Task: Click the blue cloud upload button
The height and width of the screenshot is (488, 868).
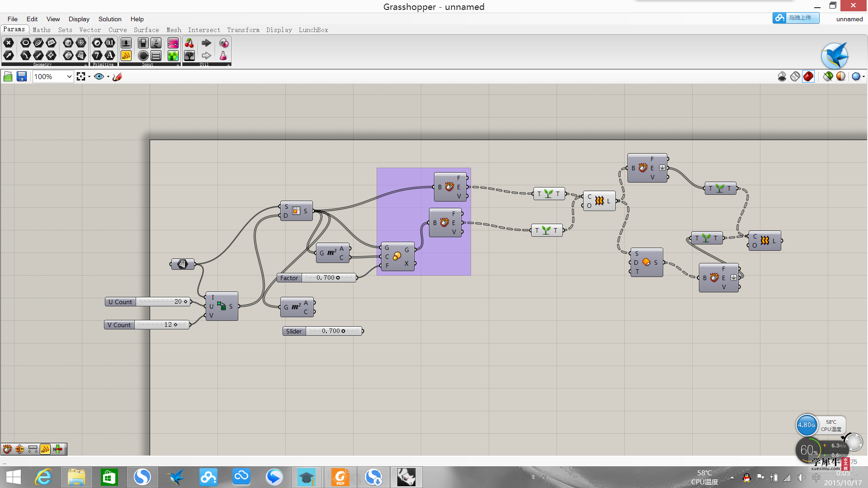Action: pyautogui.click(x=796, y=18)
